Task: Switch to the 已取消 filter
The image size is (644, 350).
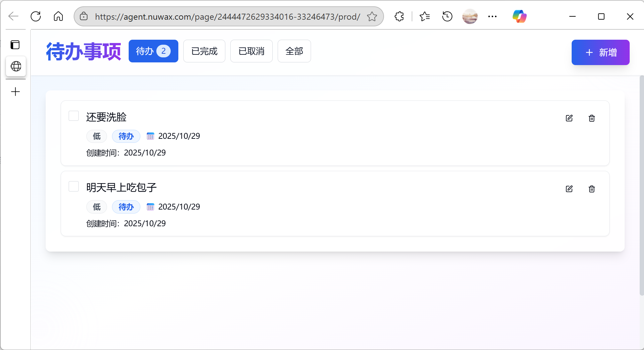Action: tap(251, 51)
